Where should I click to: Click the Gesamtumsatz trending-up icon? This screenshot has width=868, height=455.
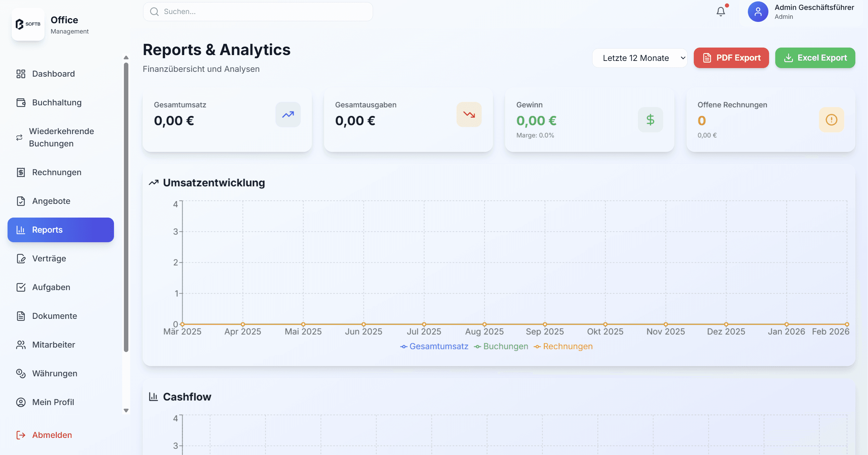(288, 115)
